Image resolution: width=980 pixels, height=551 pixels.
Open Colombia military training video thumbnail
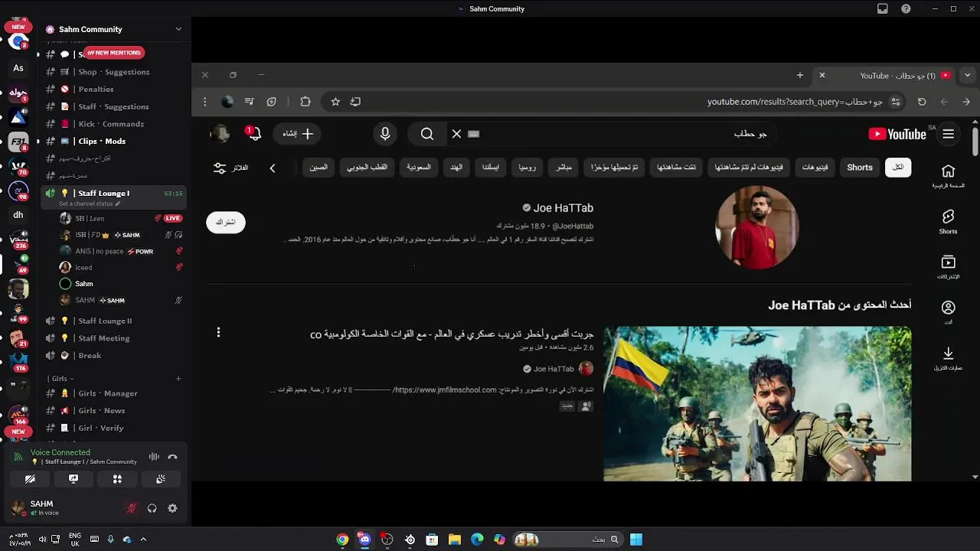757,404
